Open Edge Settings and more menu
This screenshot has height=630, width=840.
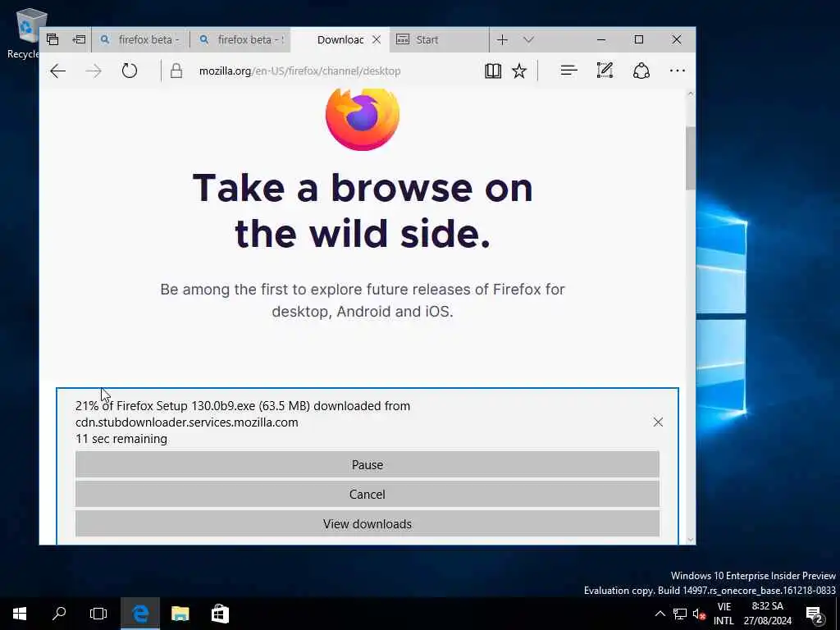tap(677, 71)
